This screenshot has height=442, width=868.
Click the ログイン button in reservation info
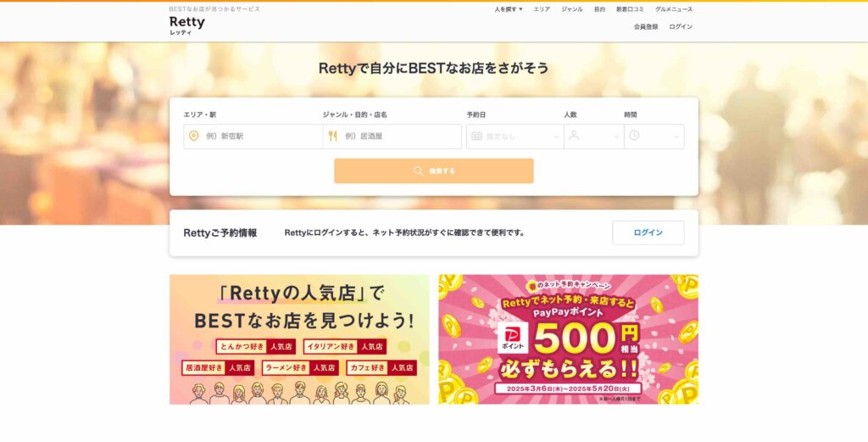(648, 232)
